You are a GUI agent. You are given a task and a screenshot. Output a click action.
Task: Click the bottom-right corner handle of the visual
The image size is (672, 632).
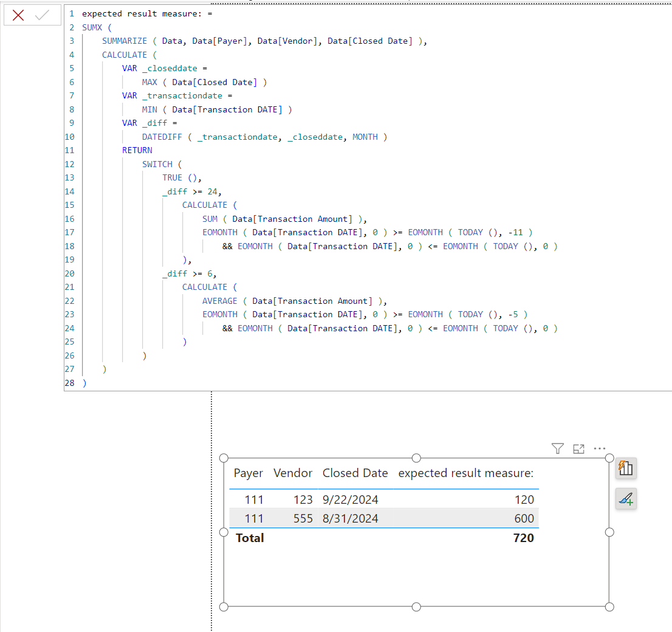609,606
